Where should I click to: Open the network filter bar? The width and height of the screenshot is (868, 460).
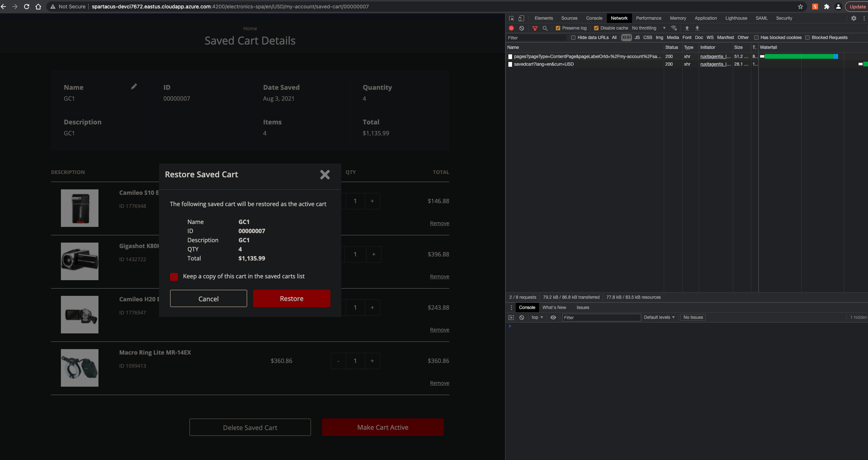coord(535,28)
